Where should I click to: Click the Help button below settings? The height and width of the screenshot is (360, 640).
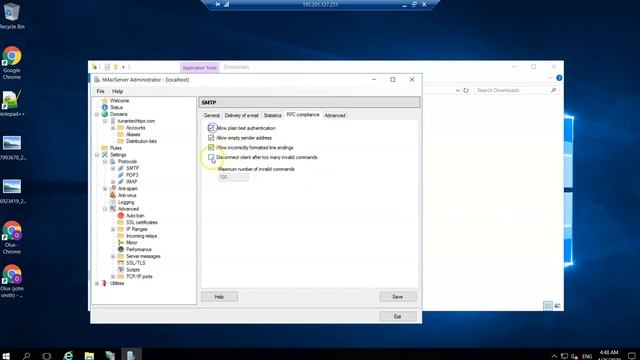219,297
